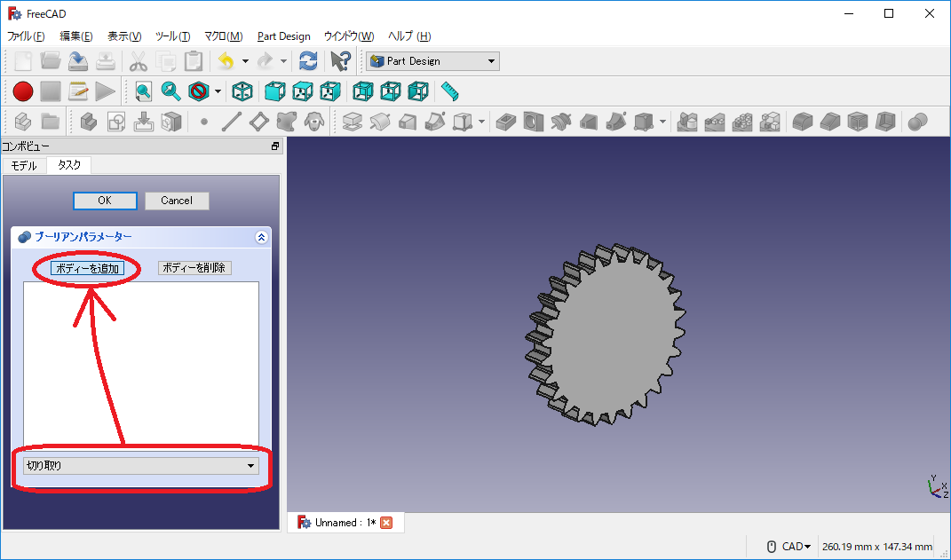This screenshot has width=951, height=560.
Task: Undo the last action with yellow arrow
Action: point(226,61)
